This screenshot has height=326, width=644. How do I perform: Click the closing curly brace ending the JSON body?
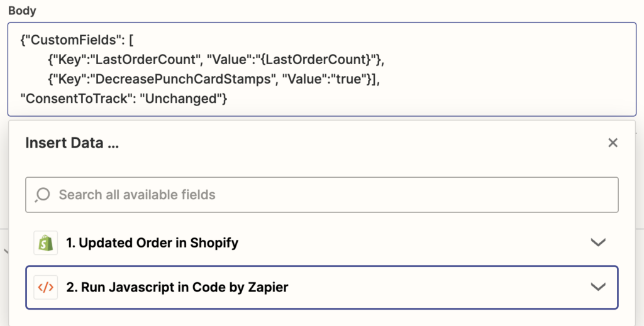(x=225, y=99)
